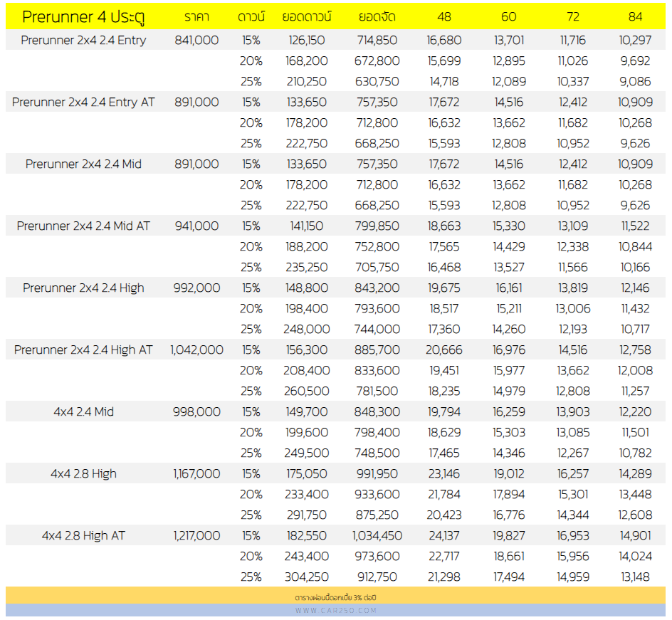Click installment value 12,608
672x620 pixels.
(x=635, y=515)
